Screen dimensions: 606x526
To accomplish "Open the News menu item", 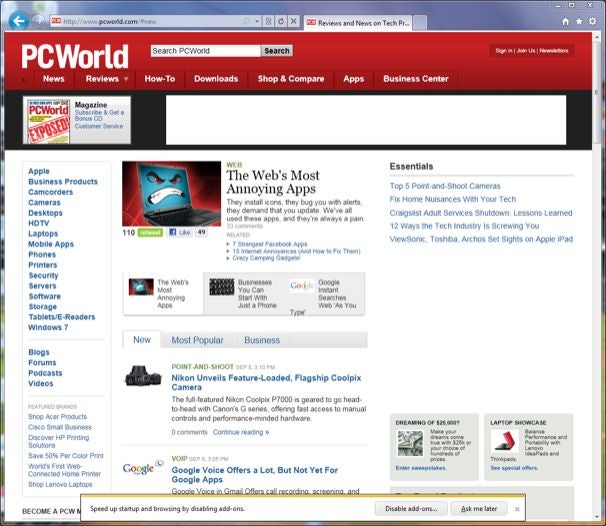I will click(53, 79).
